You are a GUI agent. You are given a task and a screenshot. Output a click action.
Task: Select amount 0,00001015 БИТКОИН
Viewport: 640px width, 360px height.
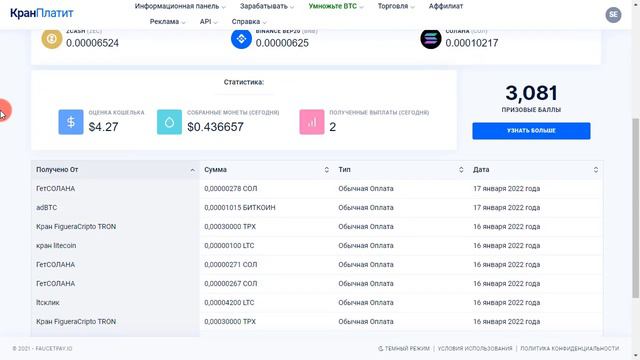click(x=240, y=208)
